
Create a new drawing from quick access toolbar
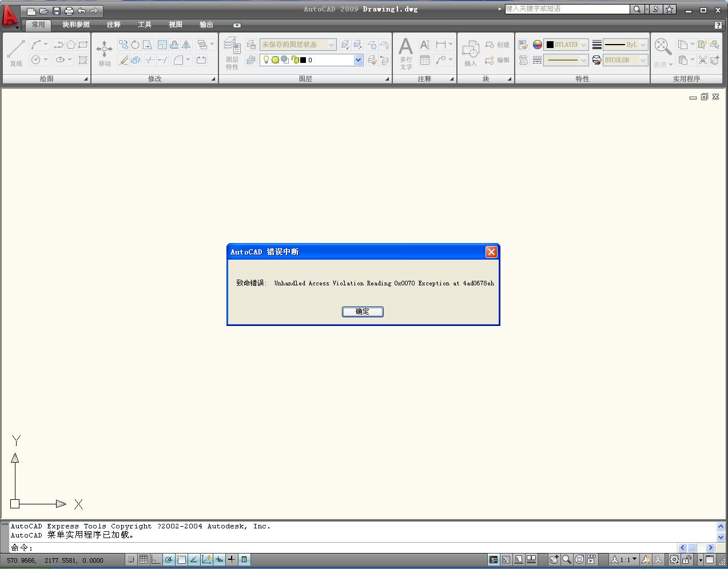tap(31, 11)
